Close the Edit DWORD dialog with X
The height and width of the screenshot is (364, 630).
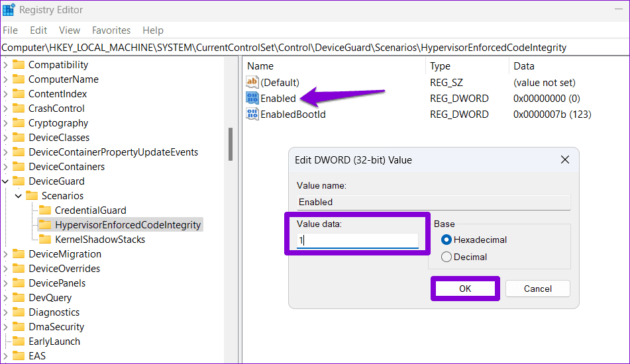click(x=565, y=159)
